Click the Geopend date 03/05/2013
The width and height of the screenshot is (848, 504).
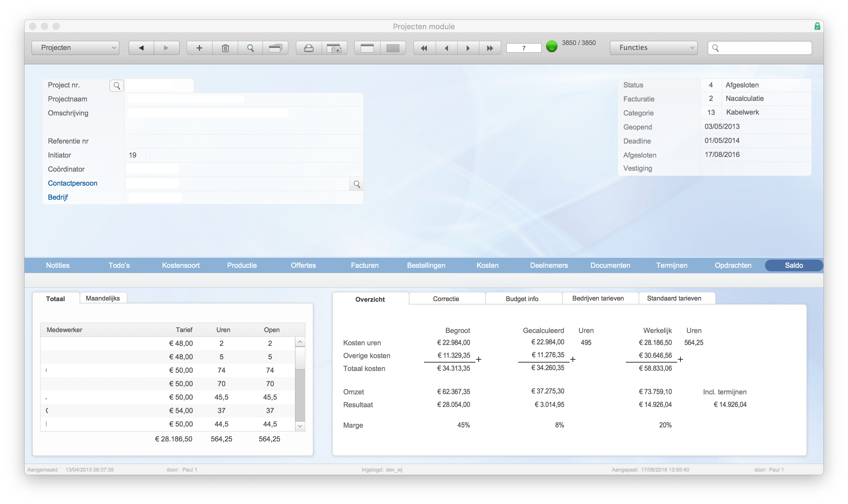pos(722,126)
